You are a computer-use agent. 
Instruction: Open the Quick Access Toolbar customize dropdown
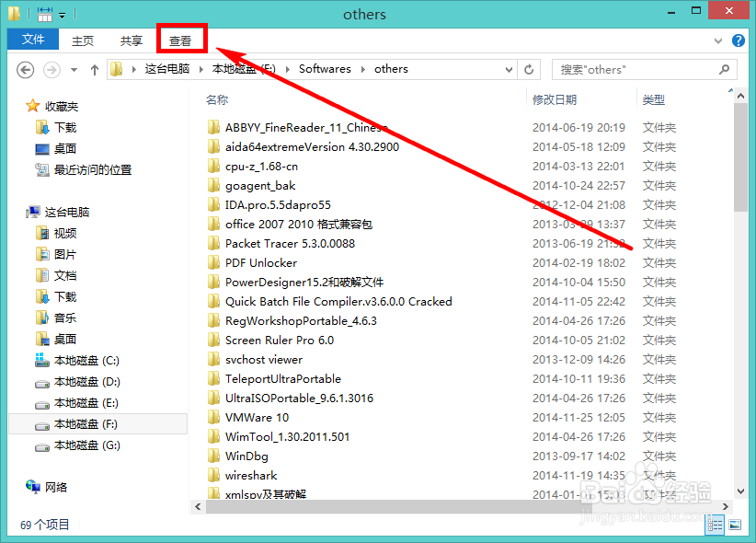[x=63, y=16]
